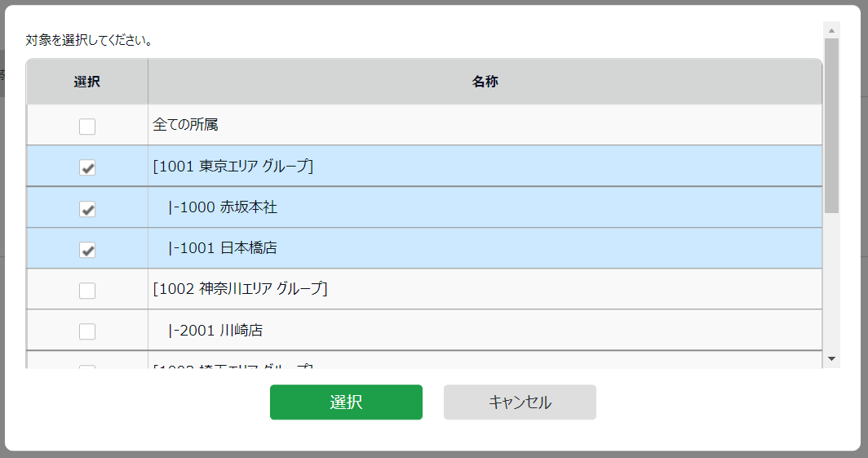
Task: Select the [1001 東京エリア グループ] row label
Action: click(232, 167)
